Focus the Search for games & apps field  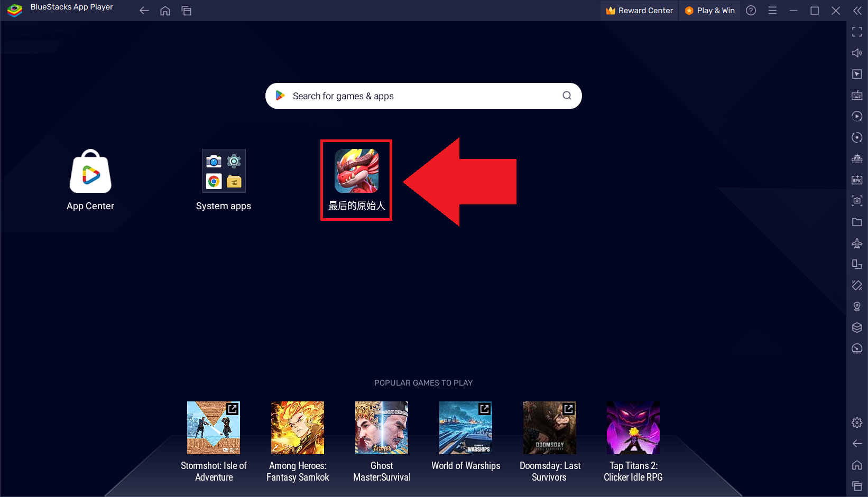click(423, 96)
